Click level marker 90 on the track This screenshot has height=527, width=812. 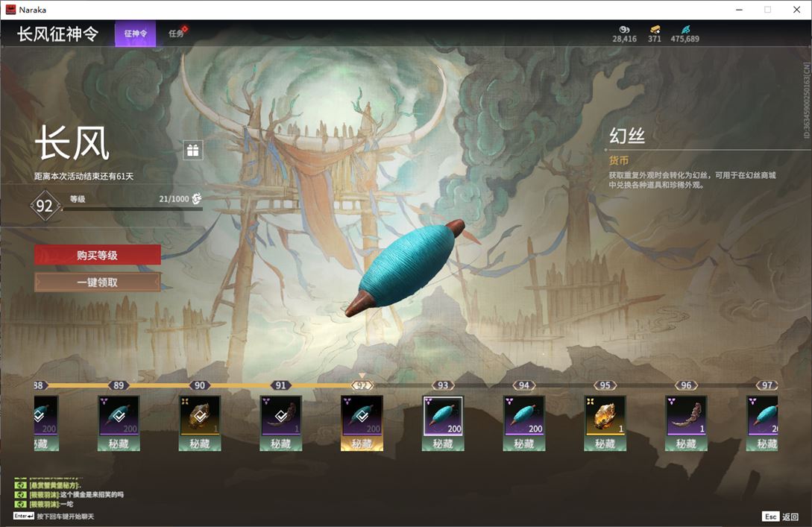199,385
